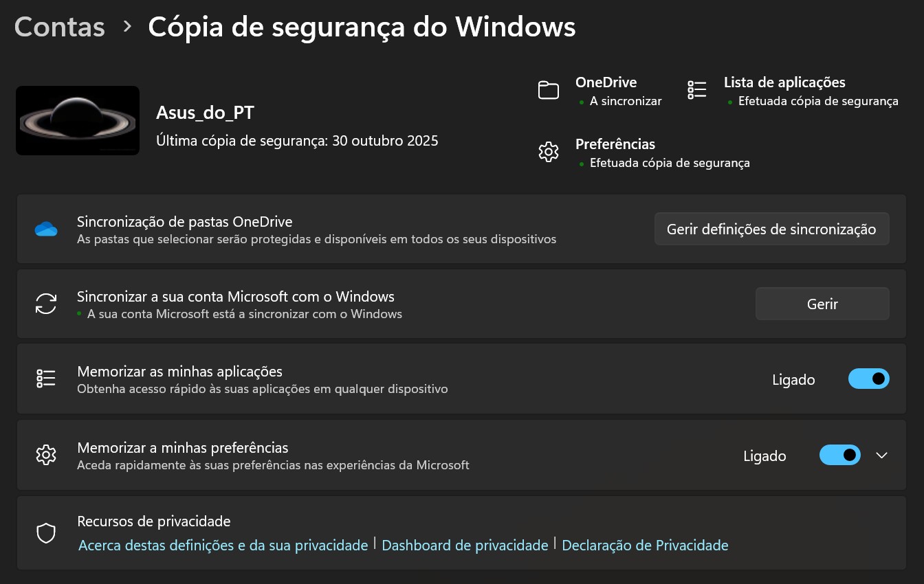Screen dimensions: 924x584
Task: Go back to Contas via the breadcrumb
Action: [x=58, y=26]
